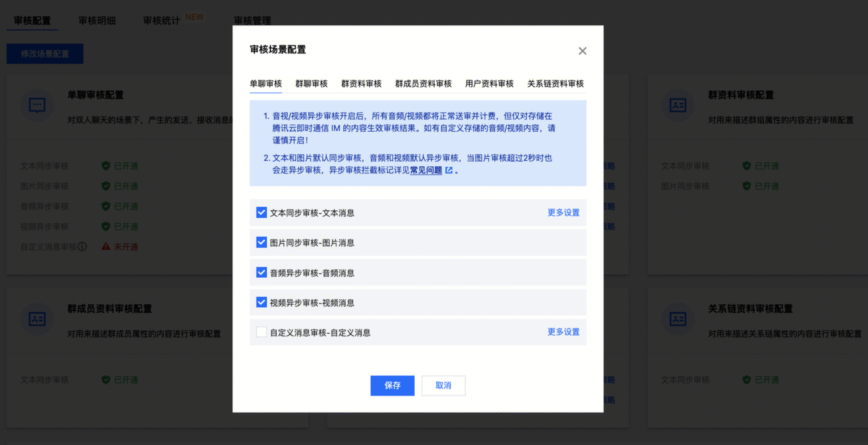Click 群成员资料审核配置 card title
This screenshot has height=445, width=868.
tap(109, 309)
